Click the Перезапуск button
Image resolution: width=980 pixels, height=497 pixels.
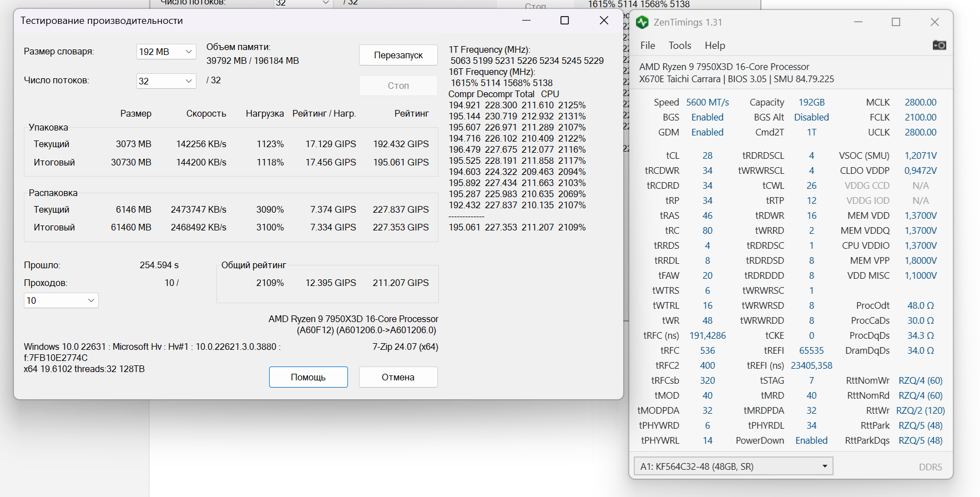[398, 55]
